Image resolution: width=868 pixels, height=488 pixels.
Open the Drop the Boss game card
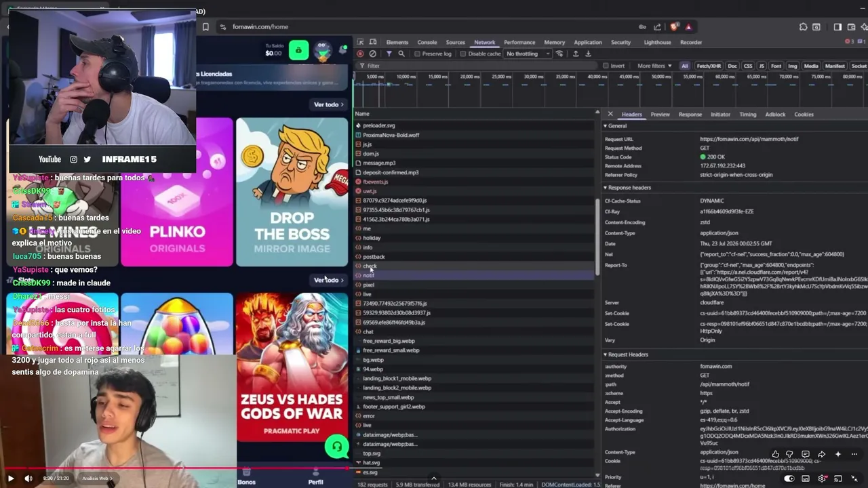pyautogui.click(x=292, y=192)
